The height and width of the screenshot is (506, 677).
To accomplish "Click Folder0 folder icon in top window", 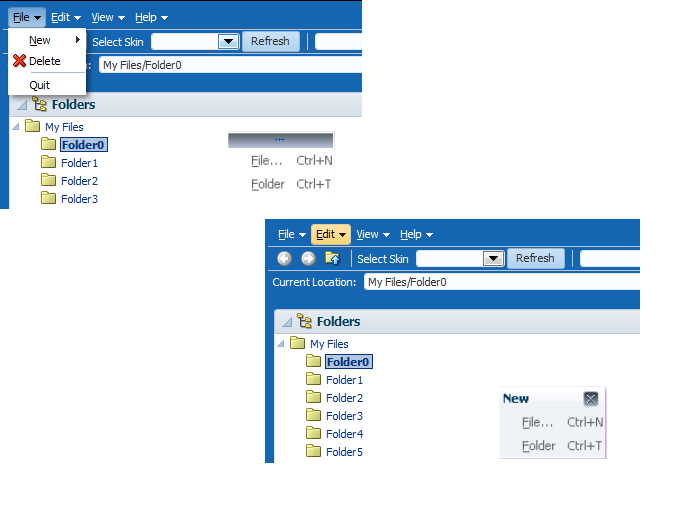I will tap(48, 143).
